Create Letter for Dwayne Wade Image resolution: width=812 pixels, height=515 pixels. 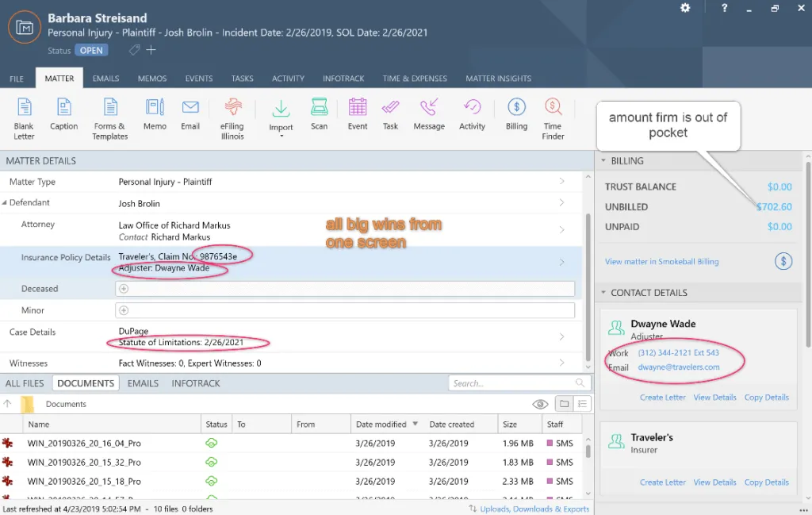tap(662, 398)
